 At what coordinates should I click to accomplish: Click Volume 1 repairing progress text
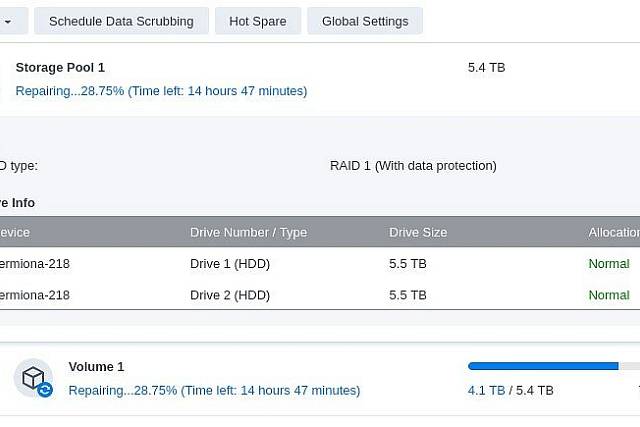coord(214,390)
